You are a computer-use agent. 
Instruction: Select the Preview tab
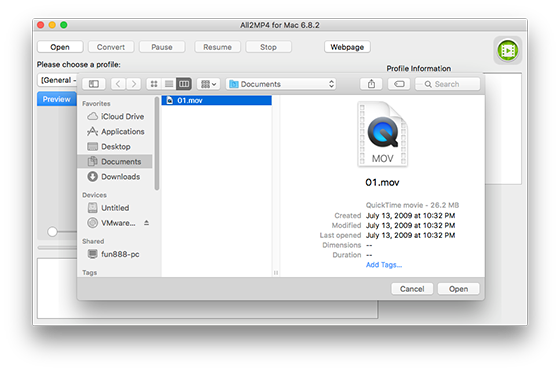coord(56,99)
